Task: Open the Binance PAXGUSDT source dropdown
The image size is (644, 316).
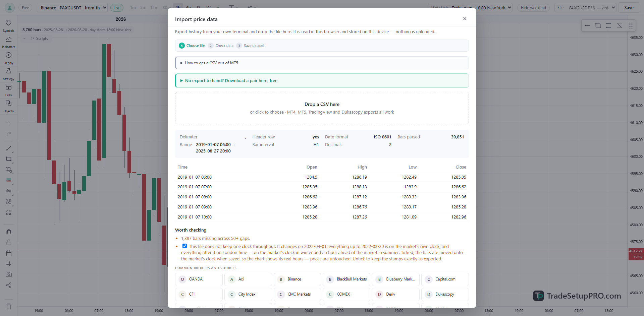Action: [72, 8]
